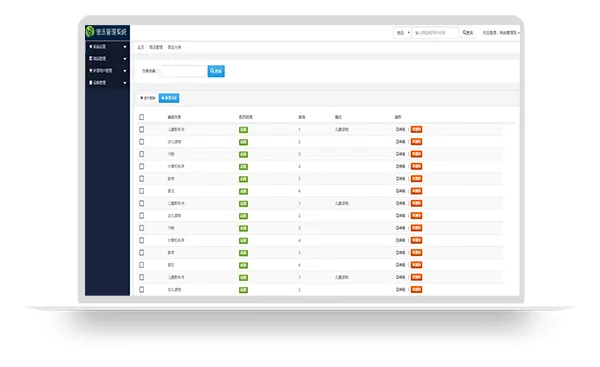Click the top bar search text field
The image size is (600, 367).
pyautogui.click(x=435, y=33)
